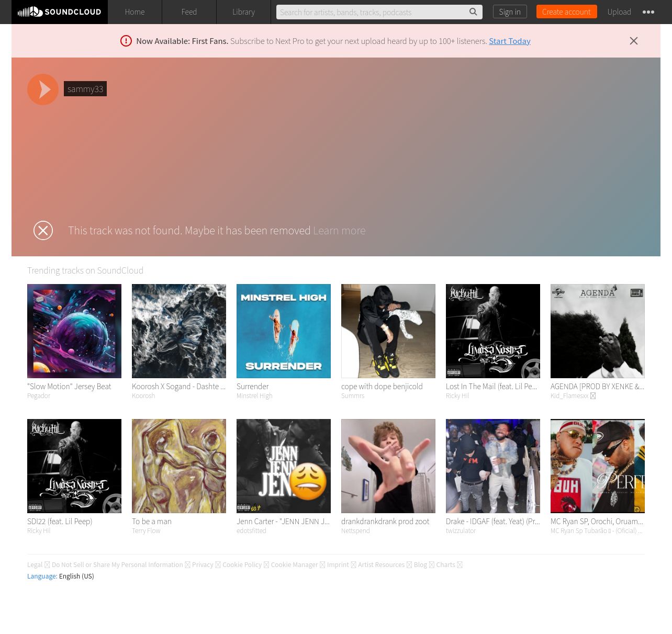672x634 pixels.
Task: Open the Charts footer link
Action: [445, 565]
